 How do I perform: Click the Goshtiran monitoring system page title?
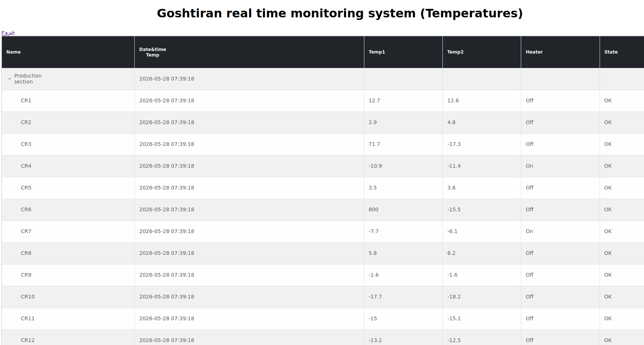tap(340, 13)
